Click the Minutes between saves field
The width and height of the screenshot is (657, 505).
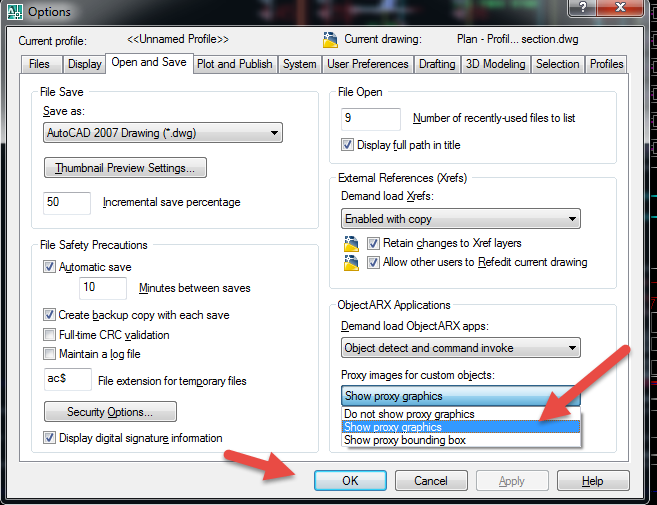coord(103,288)
